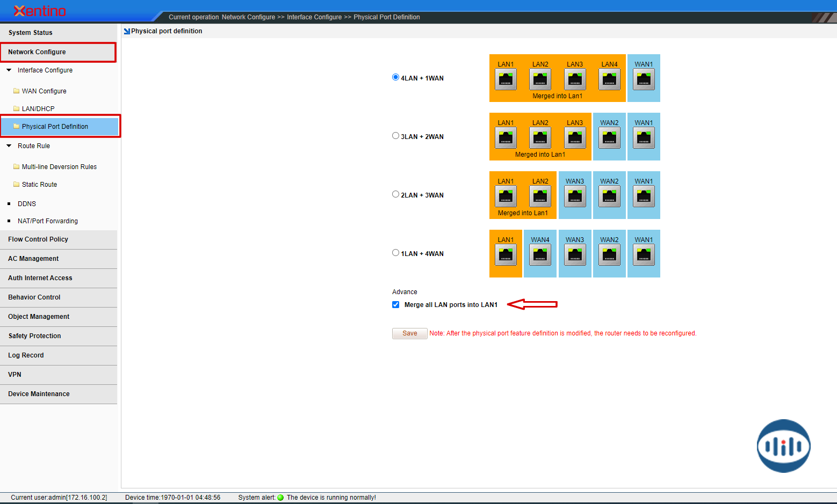The image size is (837, 504).
Task: Open the WAN Configure folder icon
Action: [16, 91]
